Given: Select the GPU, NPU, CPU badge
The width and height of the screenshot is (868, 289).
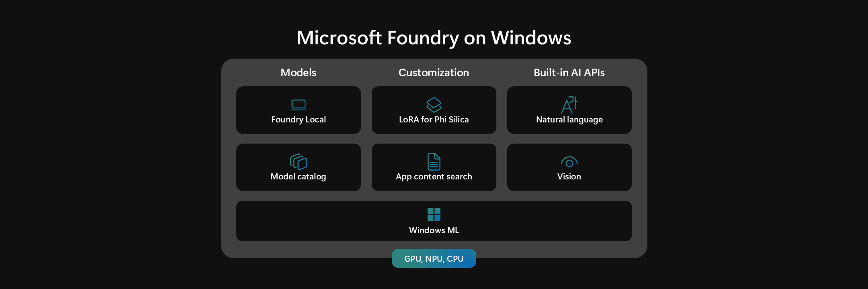Looking at the screenshot, I should 434,258.
